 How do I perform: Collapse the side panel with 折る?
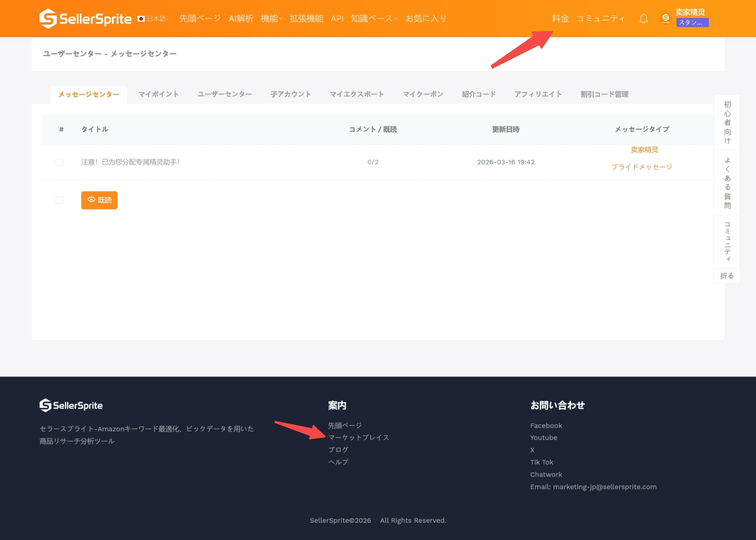[727, 276]
